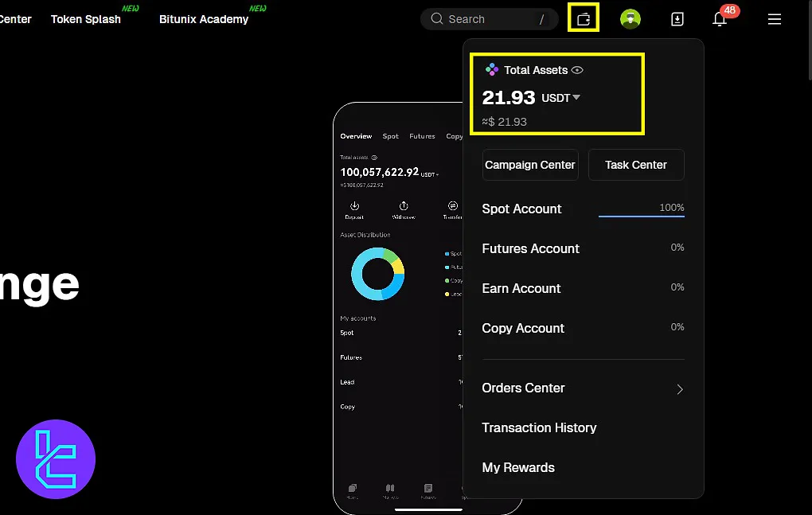Screen dimensions: 812x515
Task: Click the 100,057,622.92 balance in phone mockup
Action: coord(379,172)
